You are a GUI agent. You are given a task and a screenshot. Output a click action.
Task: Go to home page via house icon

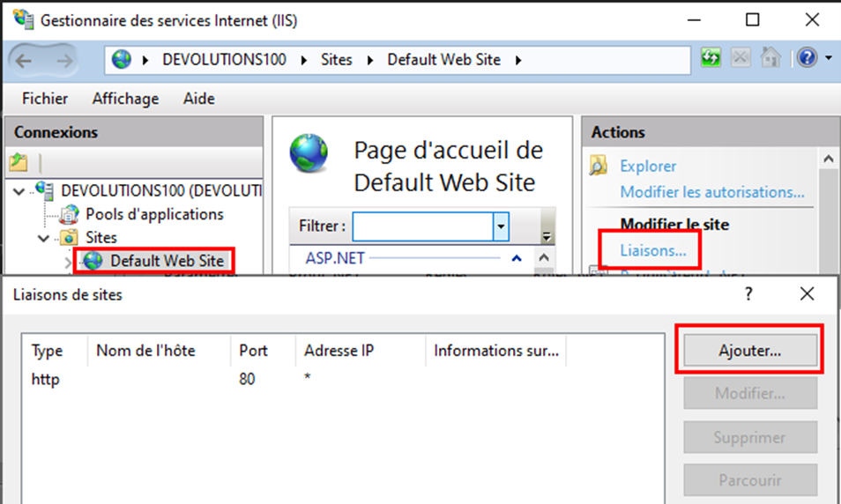coord(770,57)
